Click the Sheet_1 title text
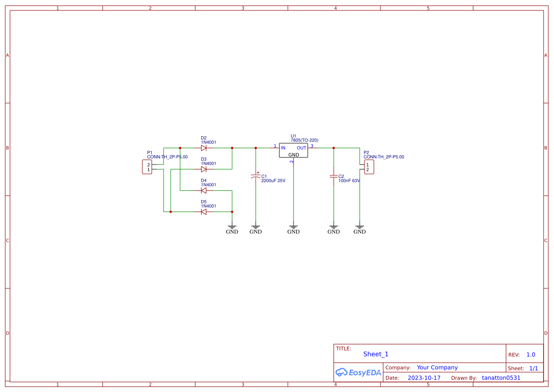This screenshot has height=392, width=554. tap(375, 354)
